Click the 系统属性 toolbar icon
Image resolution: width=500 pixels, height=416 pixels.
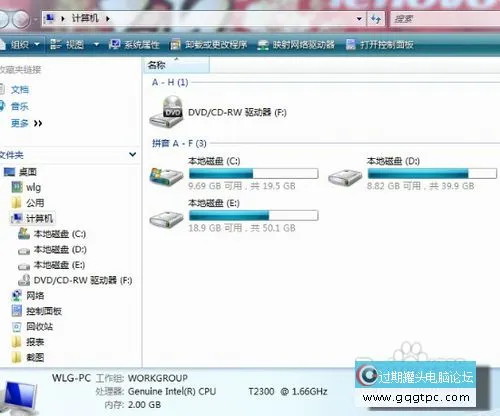click(114, 44)
